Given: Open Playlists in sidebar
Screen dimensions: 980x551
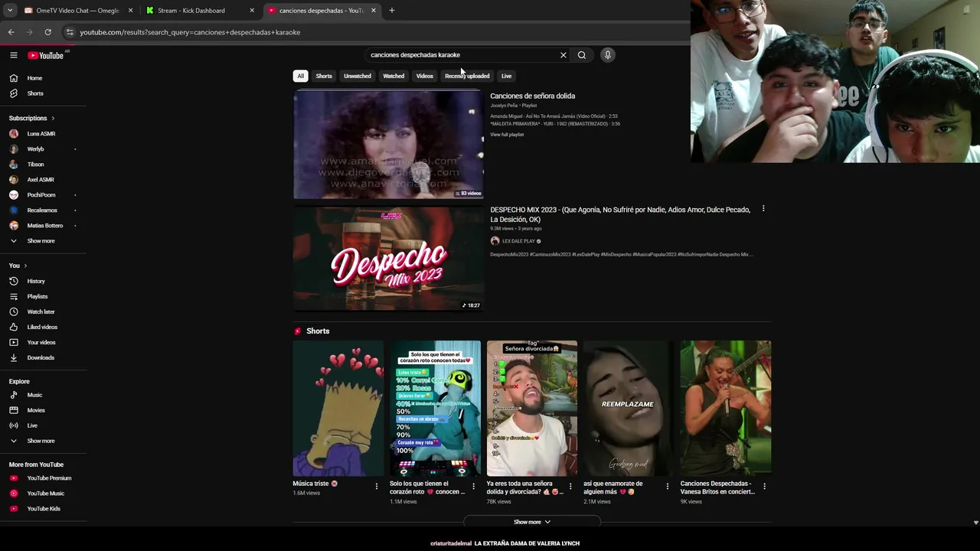Looking at the screenshot, I should (x=38, y=296).
